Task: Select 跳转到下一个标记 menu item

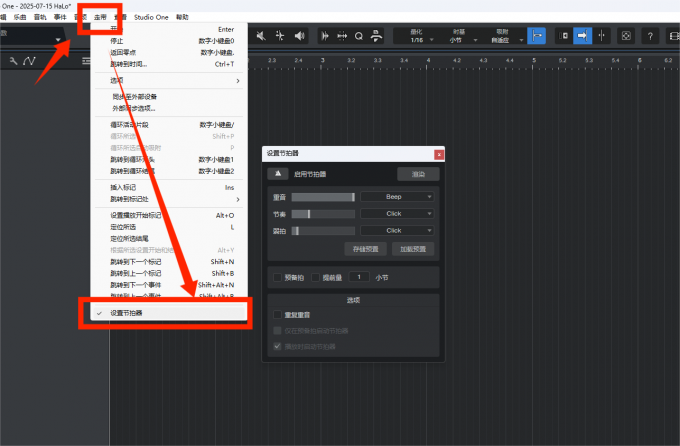Action: click(169, 262)
